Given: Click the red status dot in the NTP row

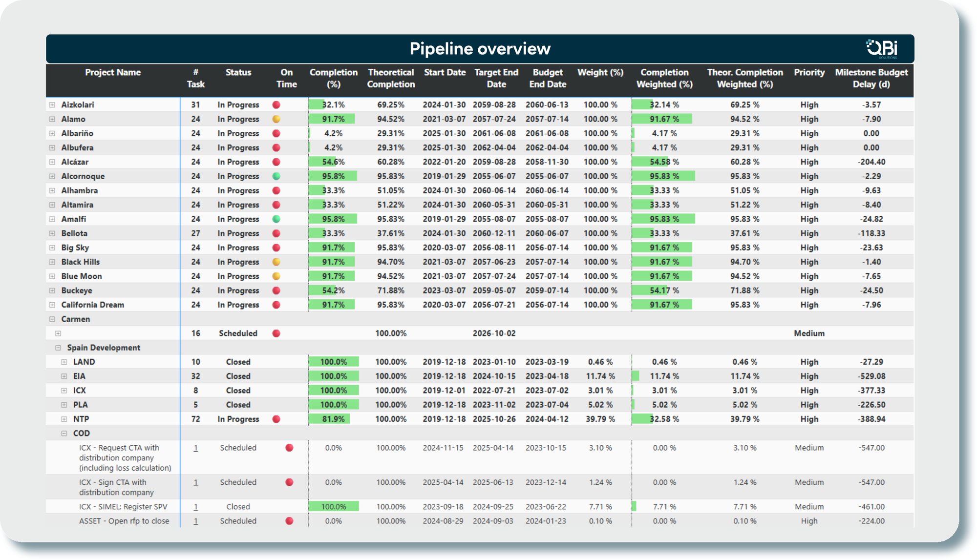Looking at the screenshot, I should [x=276, y=419].
